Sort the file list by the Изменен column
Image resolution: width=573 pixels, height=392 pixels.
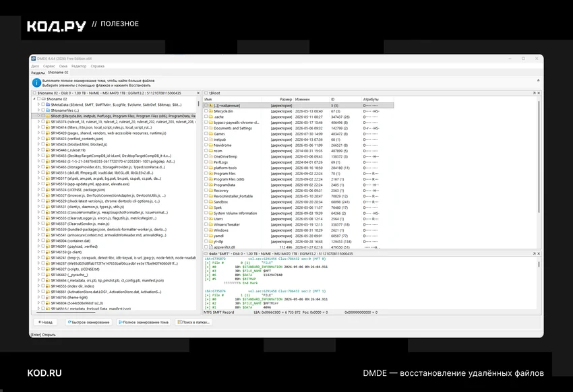311,99
